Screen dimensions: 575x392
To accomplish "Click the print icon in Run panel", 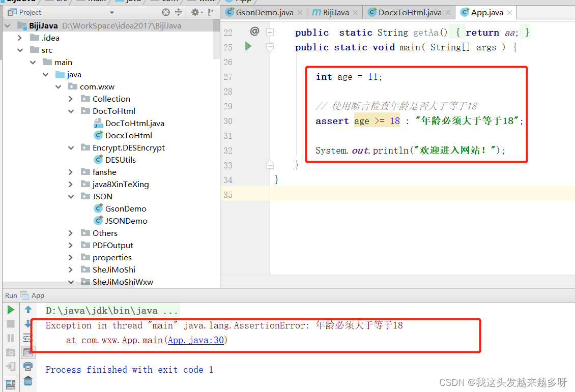I will pos(28,367).
